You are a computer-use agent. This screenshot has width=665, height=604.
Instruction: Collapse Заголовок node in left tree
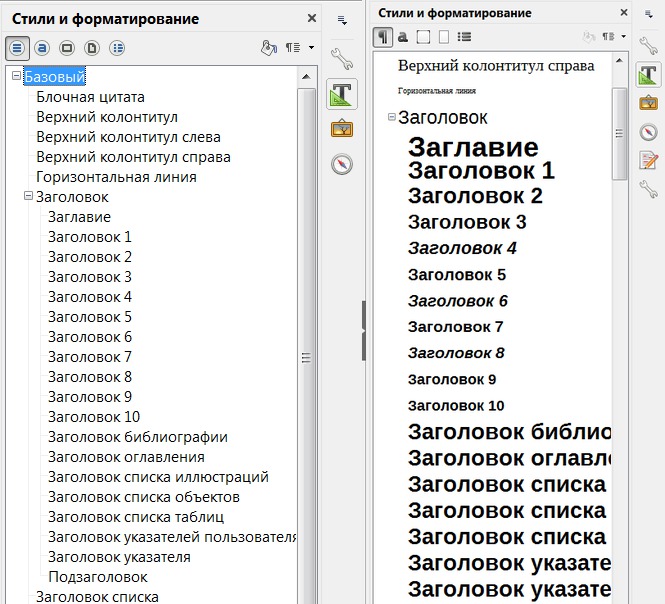pos(28,197)
